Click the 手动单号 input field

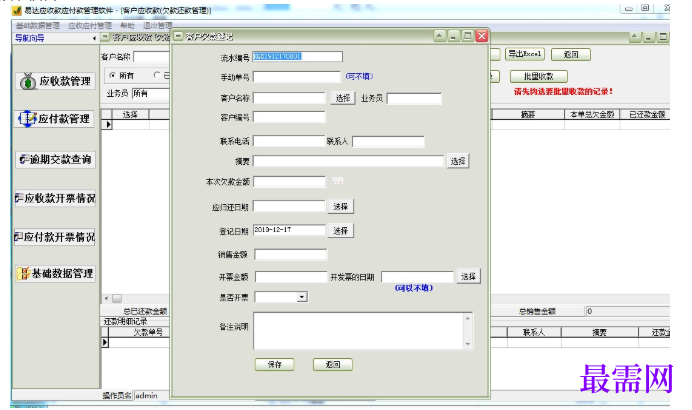click(297, 77)
